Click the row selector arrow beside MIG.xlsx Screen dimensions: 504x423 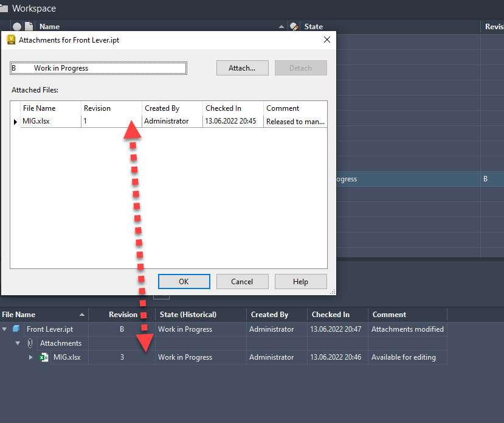[15, 121]
